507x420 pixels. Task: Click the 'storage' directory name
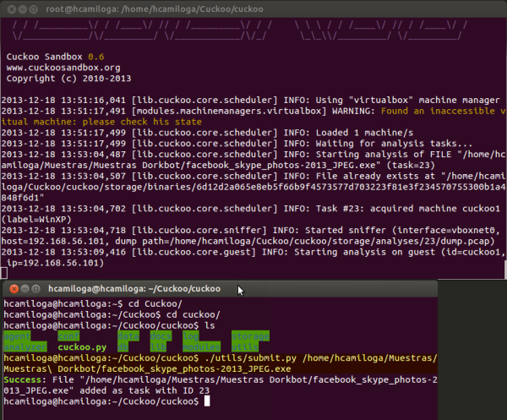pyautogui.click(x=250, y=336)
